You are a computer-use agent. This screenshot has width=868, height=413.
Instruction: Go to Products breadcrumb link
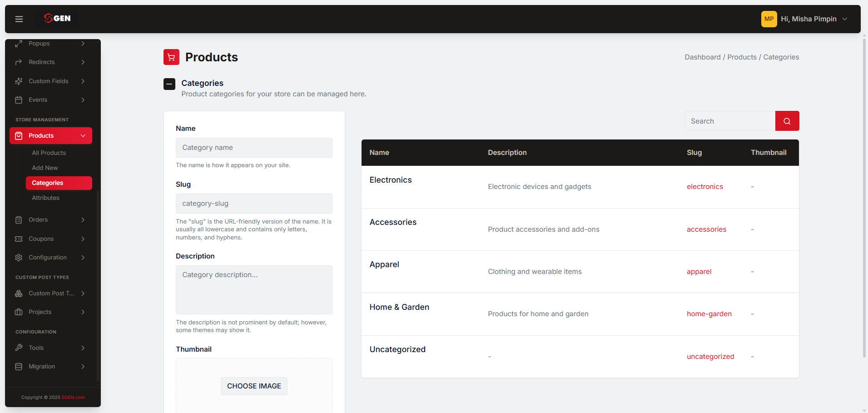coord(742,57)
